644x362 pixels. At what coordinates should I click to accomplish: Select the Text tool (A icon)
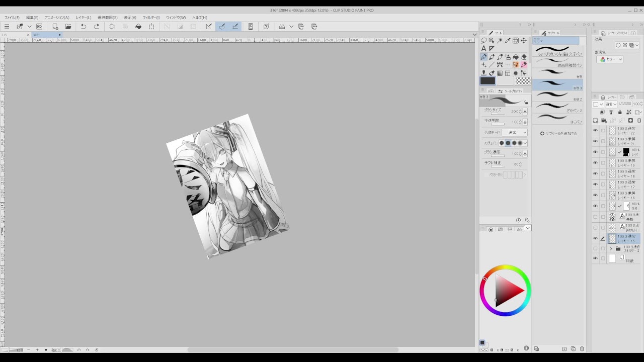[484, 49]
